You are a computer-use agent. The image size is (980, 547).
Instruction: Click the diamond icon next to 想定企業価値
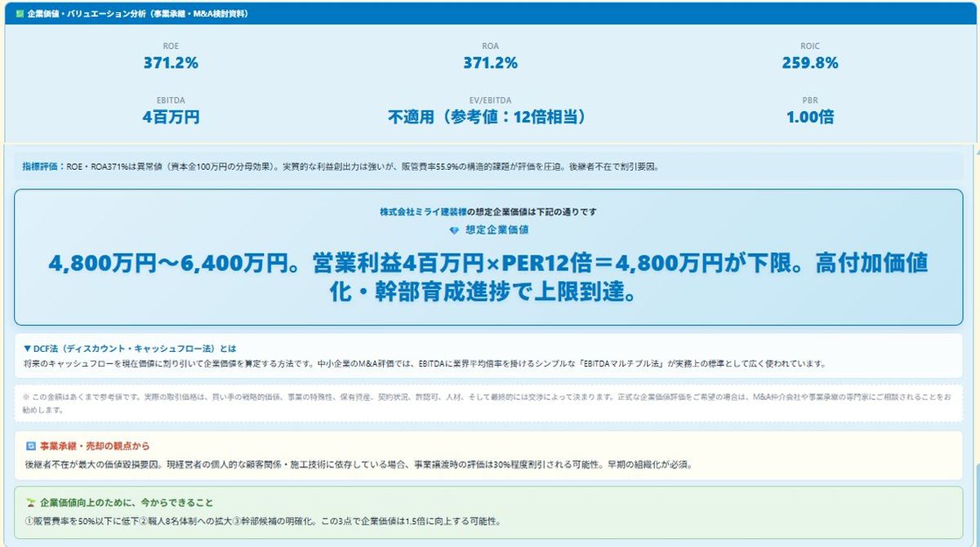coord(455,229)
